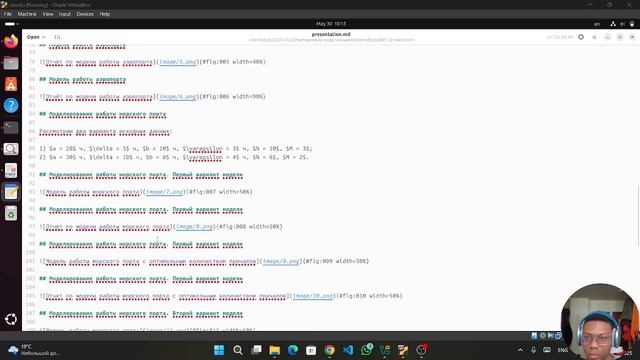Select Text Editor icon in dock
The height and width of the screenshot is (360, 640).
coord(11,192)
